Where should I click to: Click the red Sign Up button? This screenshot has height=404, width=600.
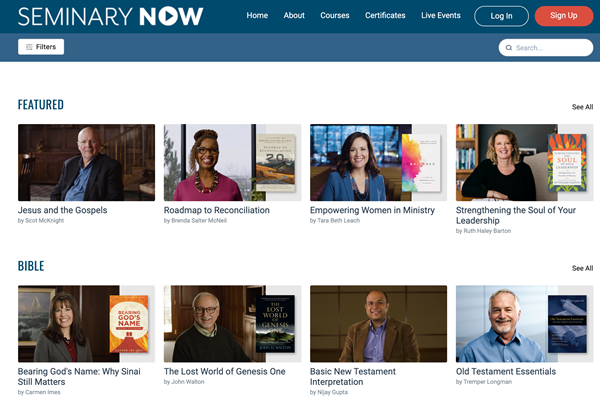click(x=564, y=16)
